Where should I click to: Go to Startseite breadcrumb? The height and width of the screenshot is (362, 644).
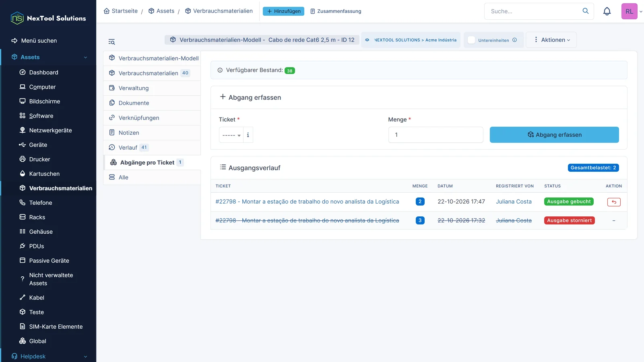point(121,11)
